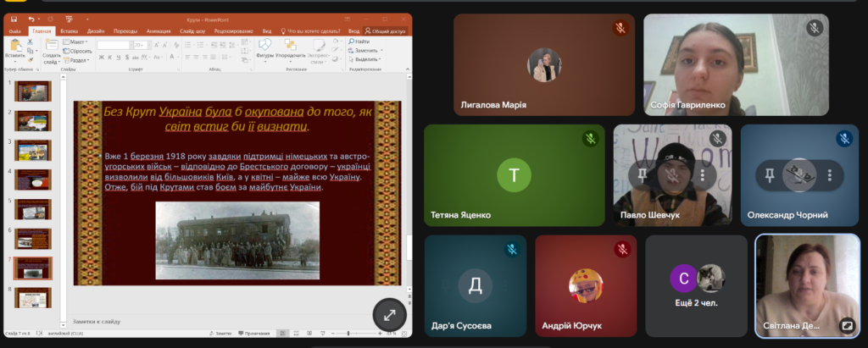Open more options for Олександр Чорний
868x348 pixels.
point(829,175)
